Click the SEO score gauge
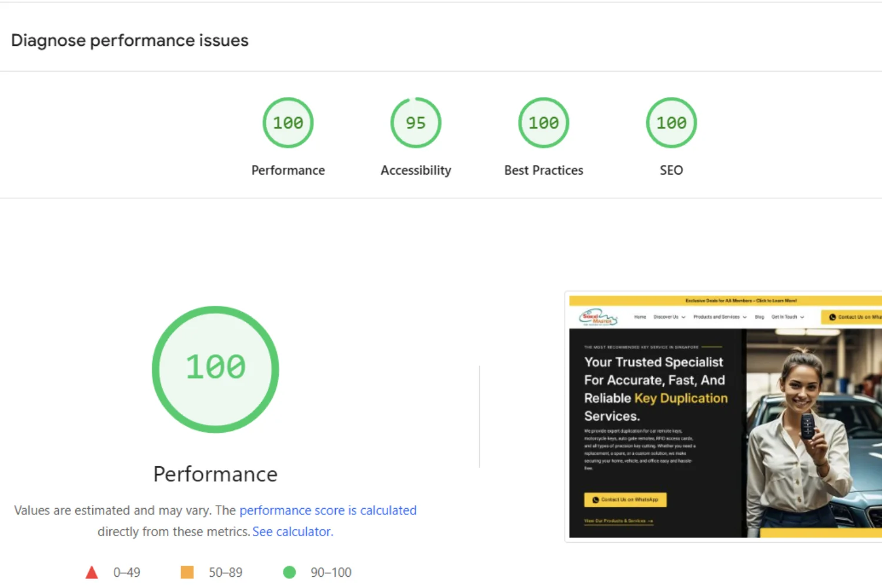The image size is (882, 588). pos(671,123)
